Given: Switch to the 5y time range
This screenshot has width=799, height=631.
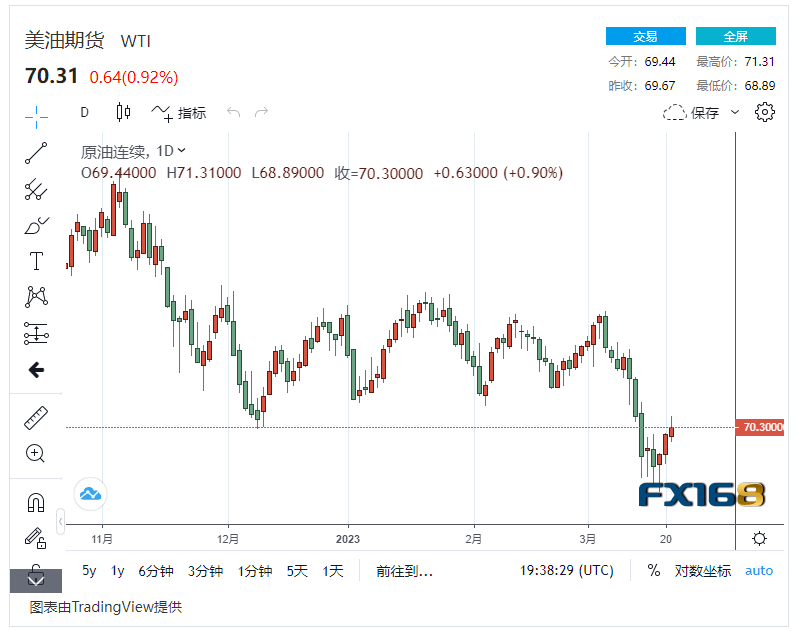Looking at the screenshot, I should point(89,571).
